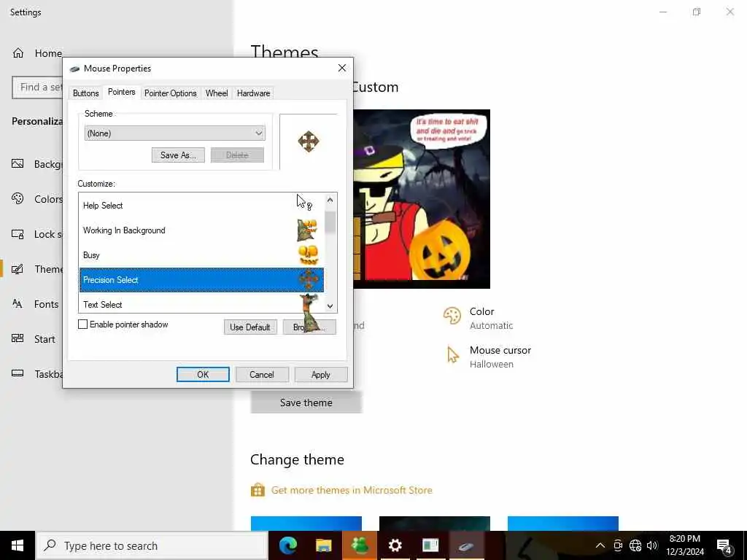The width and height of the screenshot is (747, 560).
Task: Launch Microsoft Edge from taskbar
Action: click(x=287, y=545)
